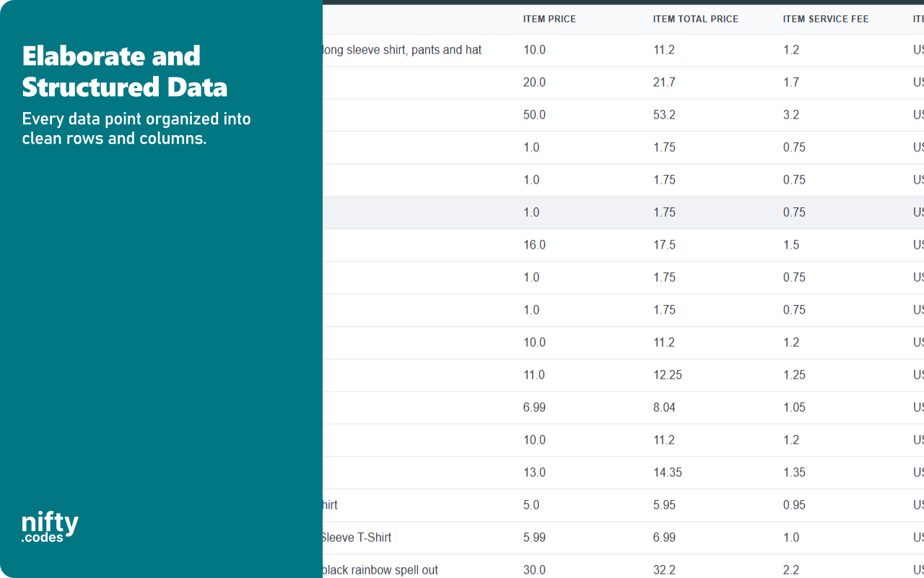Click the item price cell showing 16.0
The width and height of the screenshot is (924, 578).
(x=534, y=245)
